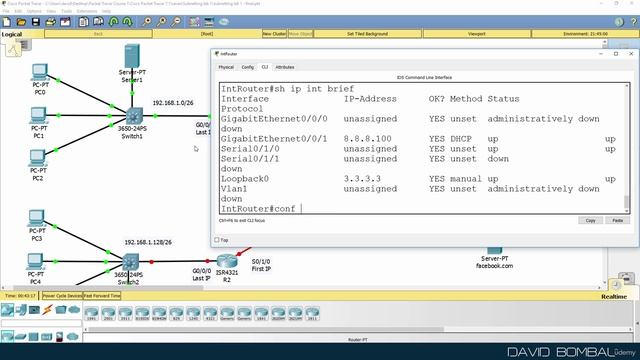
Task: Select Network Devices category icon
Action: [x=7, y=310]
